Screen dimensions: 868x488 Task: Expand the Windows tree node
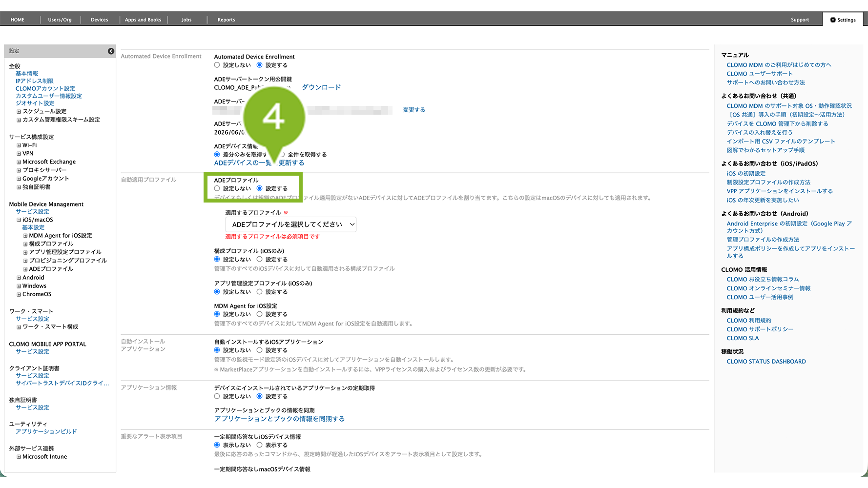tap(19, 286)
